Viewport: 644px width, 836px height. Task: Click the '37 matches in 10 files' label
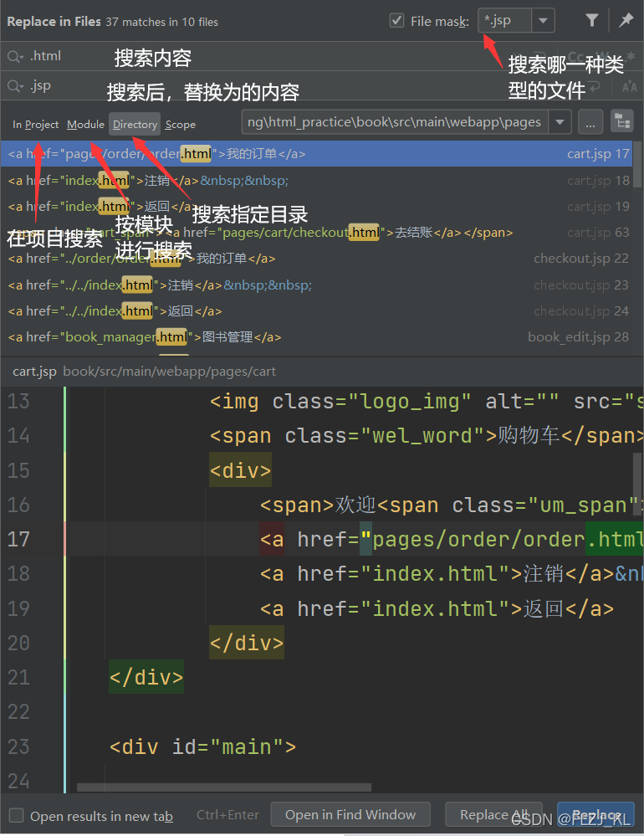(x=162, y=22)
